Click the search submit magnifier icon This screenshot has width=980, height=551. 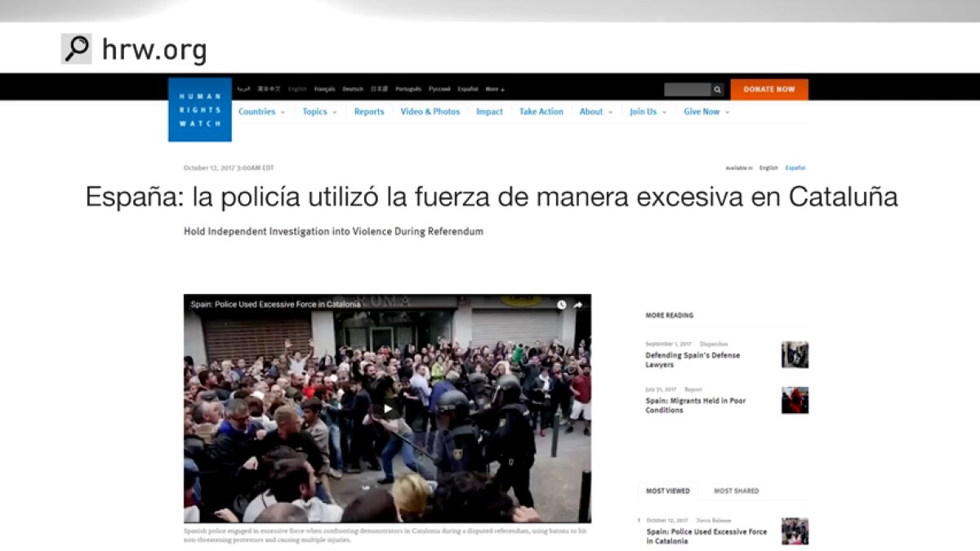[x=717, y=90]
